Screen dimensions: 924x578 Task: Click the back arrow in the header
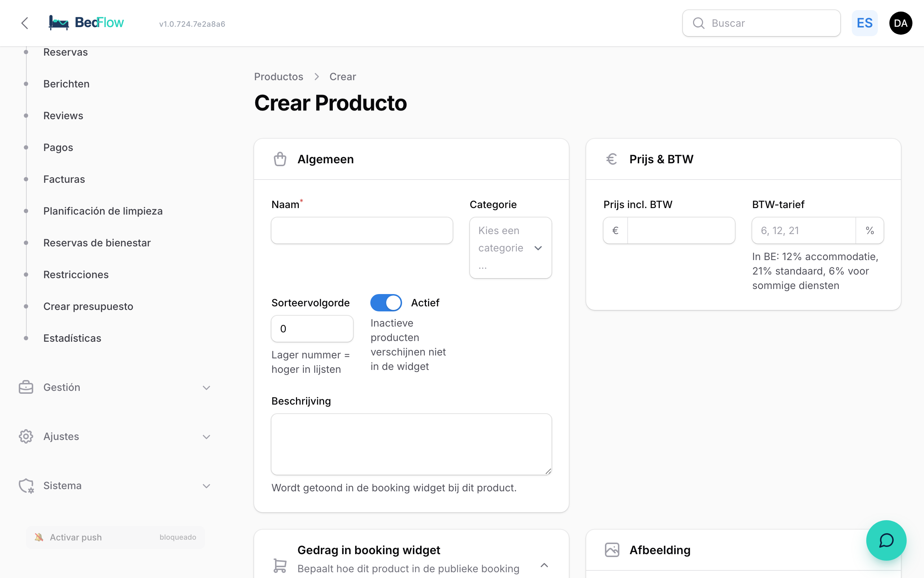click(25, 23)
